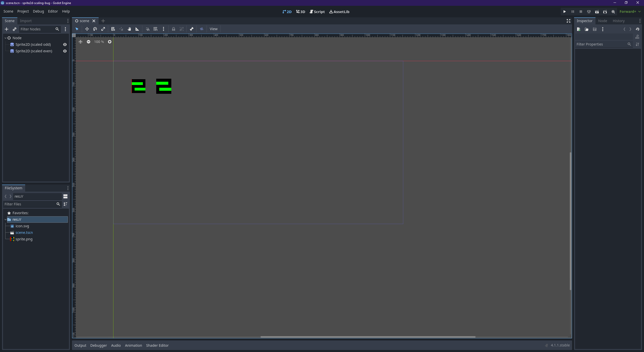The height and width of the screenshot is (352, 644).
Task: Select the Rotate tool
Action: point(95,29)
